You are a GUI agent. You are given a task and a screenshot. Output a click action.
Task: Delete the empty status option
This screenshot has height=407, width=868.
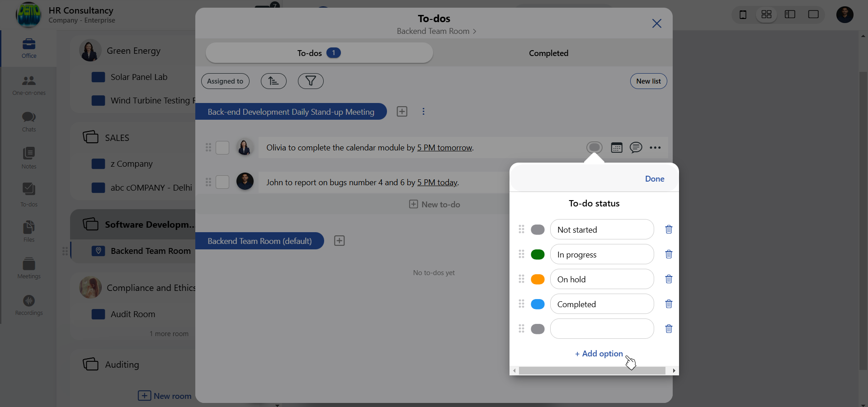point(669,329)
